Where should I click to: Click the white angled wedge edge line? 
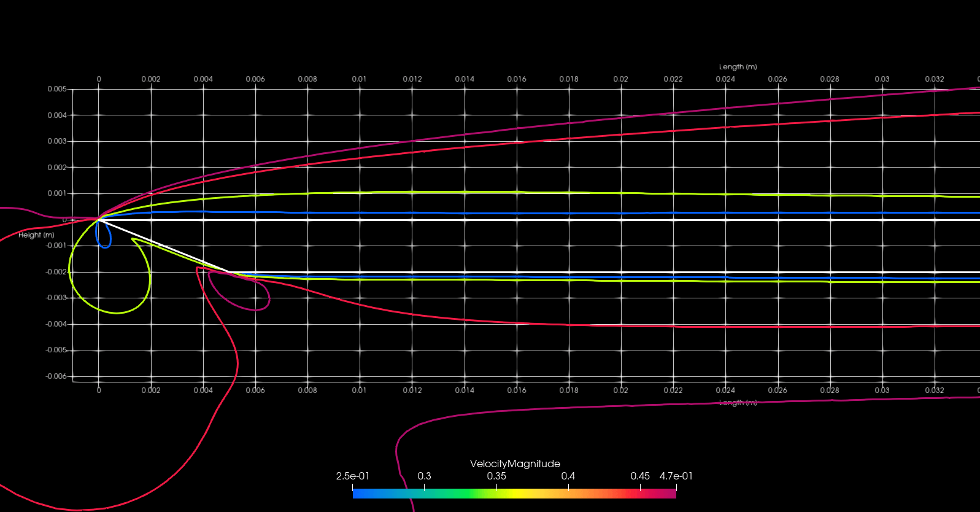click(163, 246)
